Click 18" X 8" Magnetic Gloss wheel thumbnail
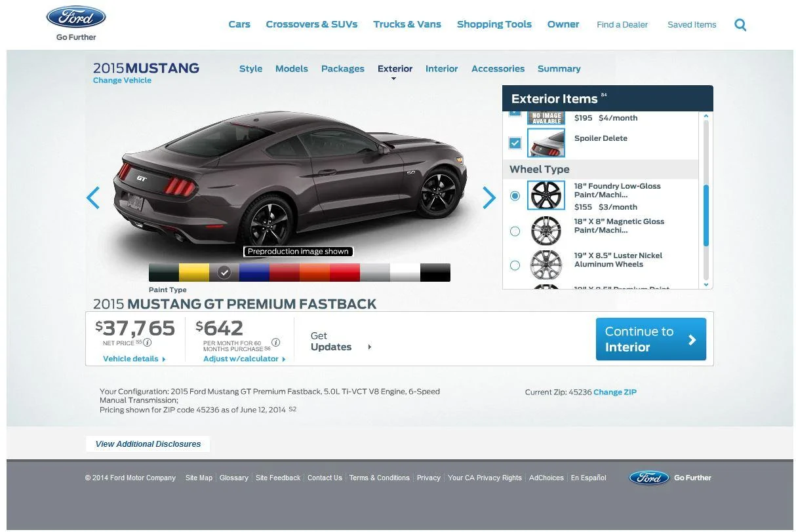 pos(546,231)
